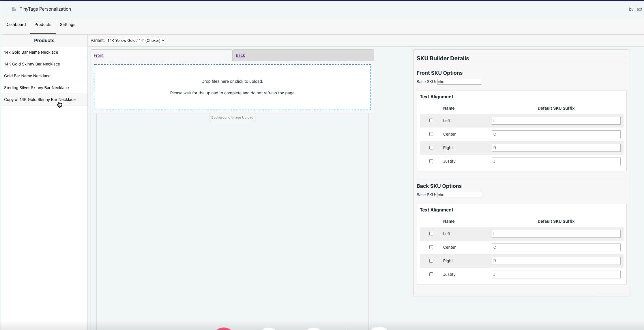Select the Back side tab
The height and width of the screenshot is (330, 644).
[240, 55]
